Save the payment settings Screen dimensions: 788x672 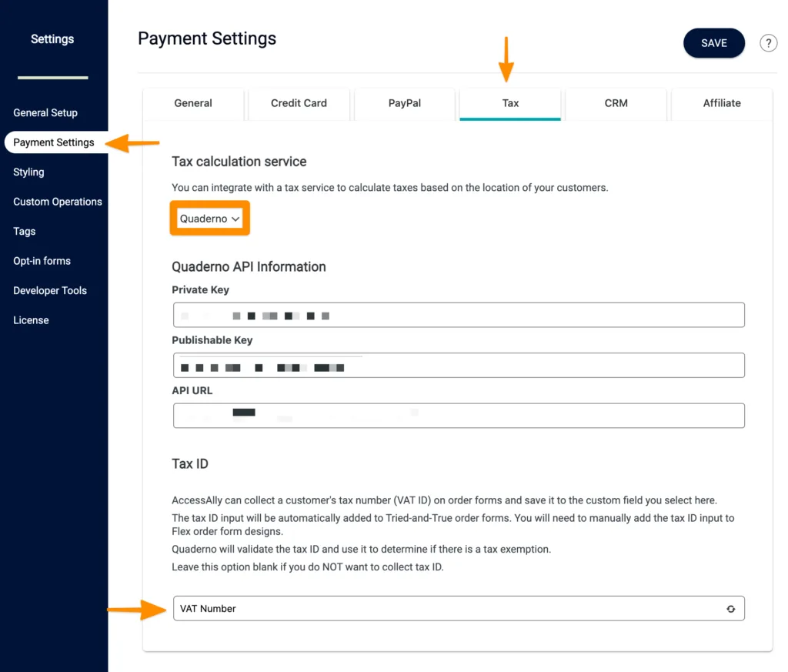point(713,43)
